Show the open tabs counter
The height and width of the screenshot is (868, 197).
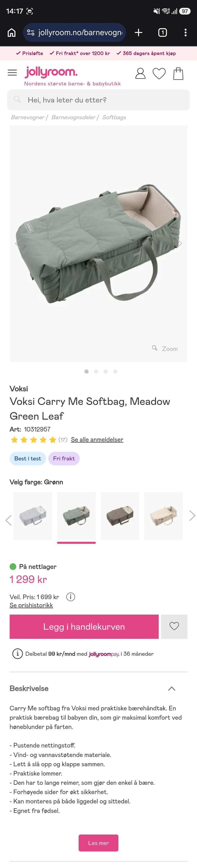click(162, 32)
